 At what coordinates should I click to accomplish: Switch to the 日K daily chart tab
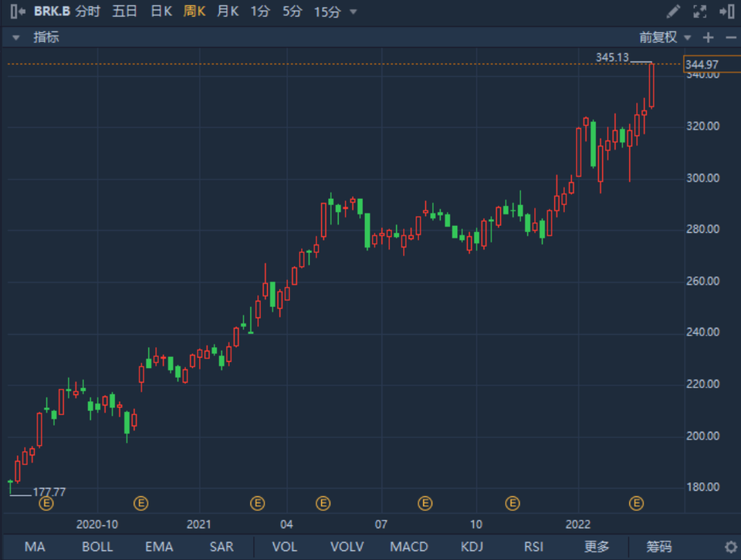161,12
